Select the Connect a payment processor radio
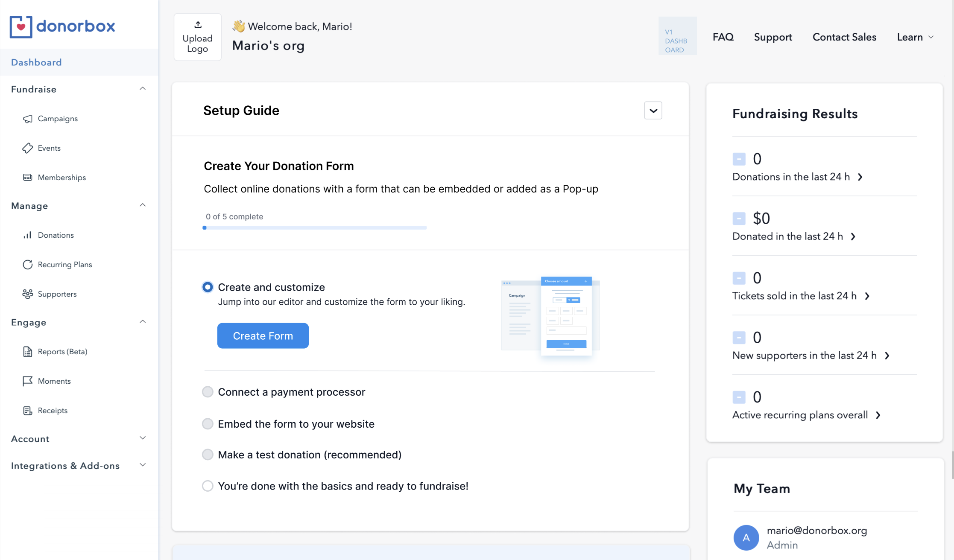This screenshot has width=954, height=560. 208,392
